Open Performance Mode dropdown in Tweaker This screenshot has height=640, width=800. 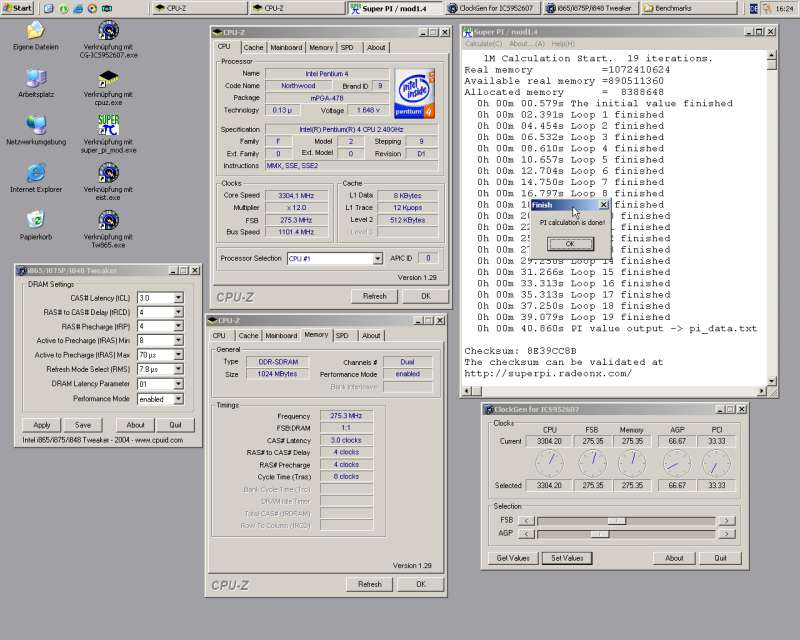coord(178,399)
